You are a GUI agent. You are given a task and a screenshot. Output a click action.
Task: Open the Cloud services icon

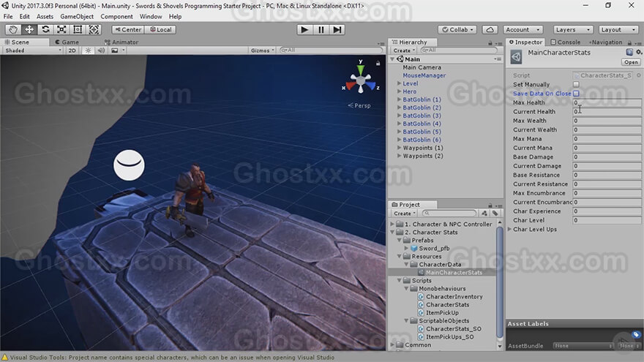pos(490,29)
